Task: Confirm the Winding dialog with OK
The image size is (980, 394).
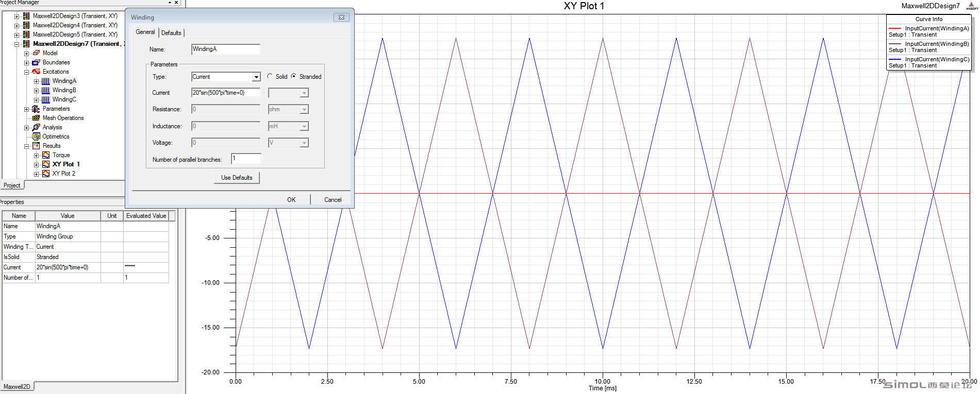Action: 291,200
